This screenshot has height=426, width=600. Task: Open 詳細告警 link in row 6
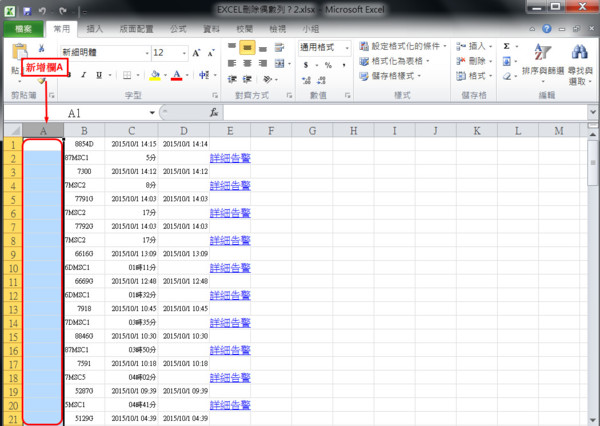[230, 213]
